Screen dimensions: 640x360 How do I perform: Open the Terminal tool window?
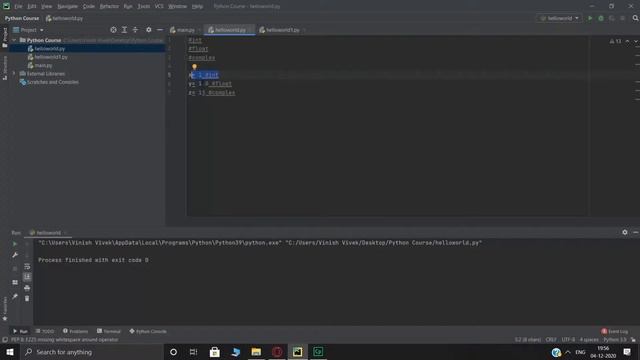pyautogui.click(x=109, y=331)
